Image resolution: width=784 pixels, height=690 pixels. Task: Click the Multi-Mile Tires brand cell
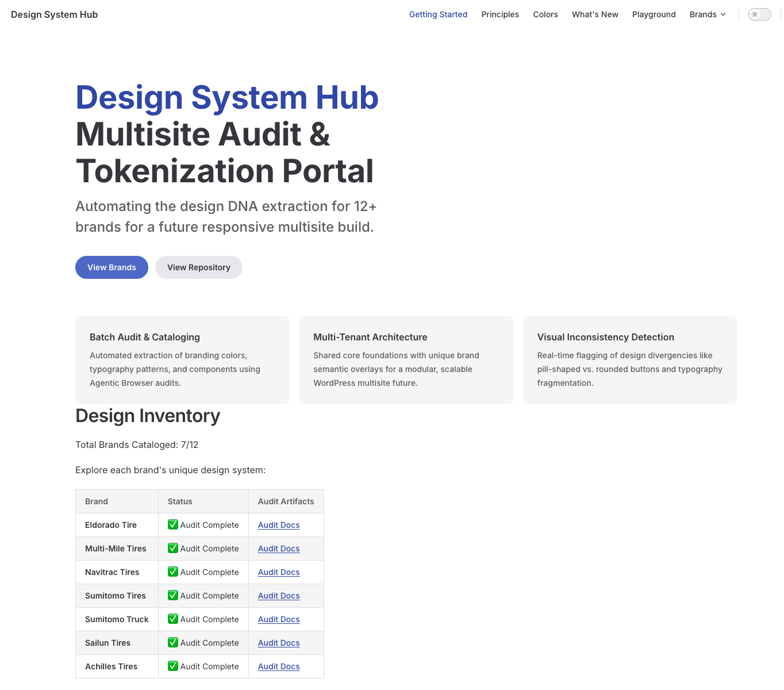coord(117,549)
